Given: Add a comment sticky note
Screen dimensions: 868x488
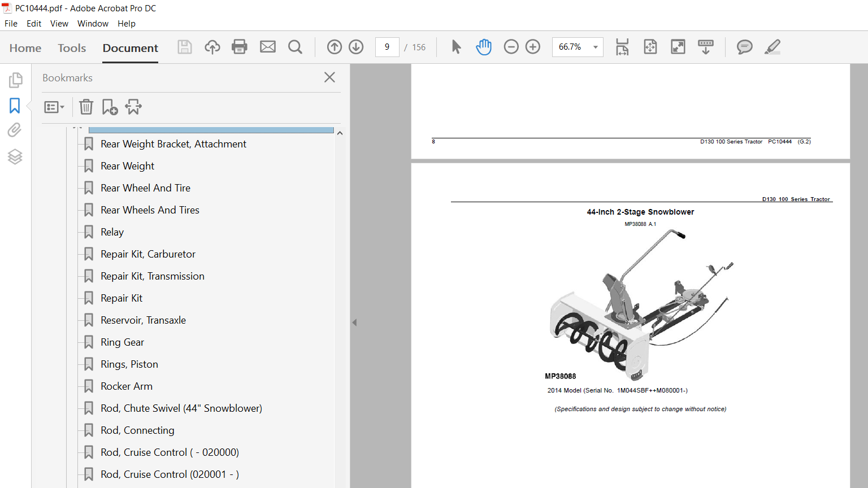Looking at the screenshot, I should (745, 47).
